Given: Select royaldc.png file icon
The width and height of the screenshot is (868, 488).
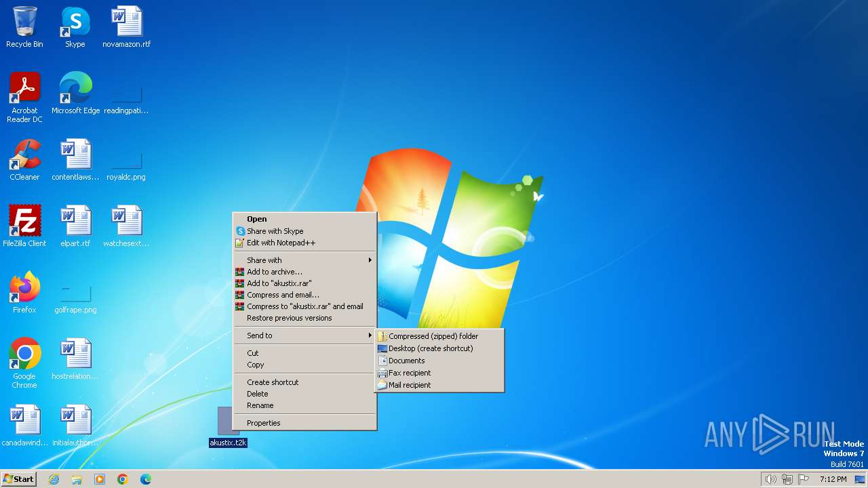Looking at the screenshot, I should (127, 160).
